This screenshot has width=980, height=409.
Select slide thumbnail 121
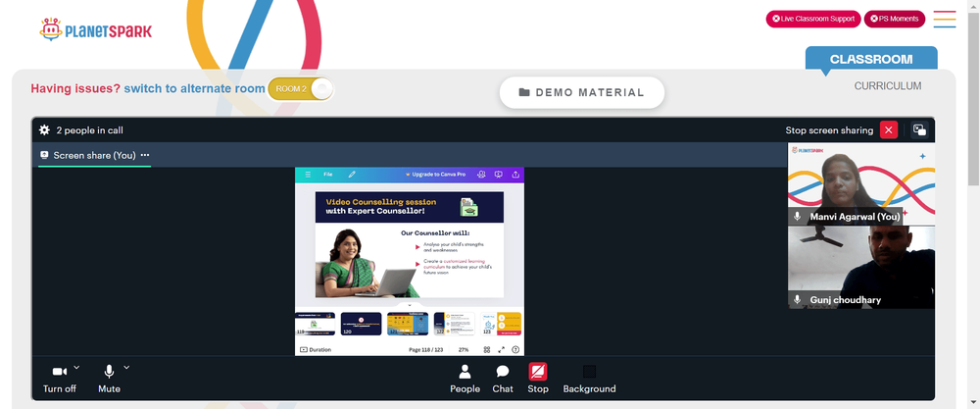408,324
